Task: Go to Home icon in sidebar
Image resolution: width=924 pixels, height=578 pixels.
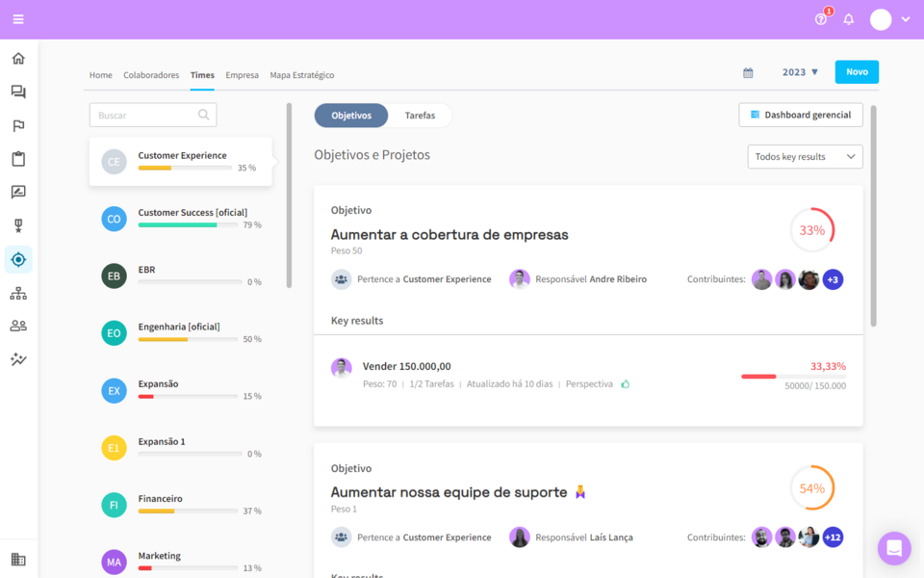Action: [x=18, y=59]
